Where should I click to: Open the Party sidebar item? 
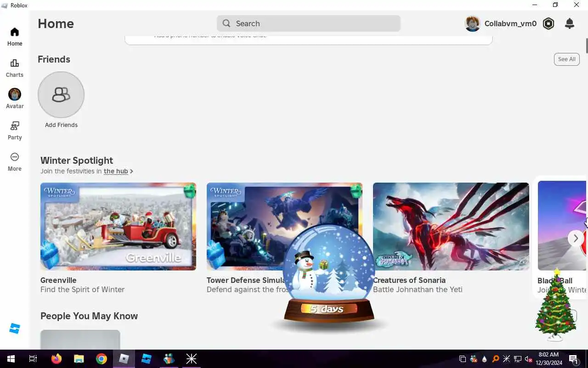[x=15, y=131]
